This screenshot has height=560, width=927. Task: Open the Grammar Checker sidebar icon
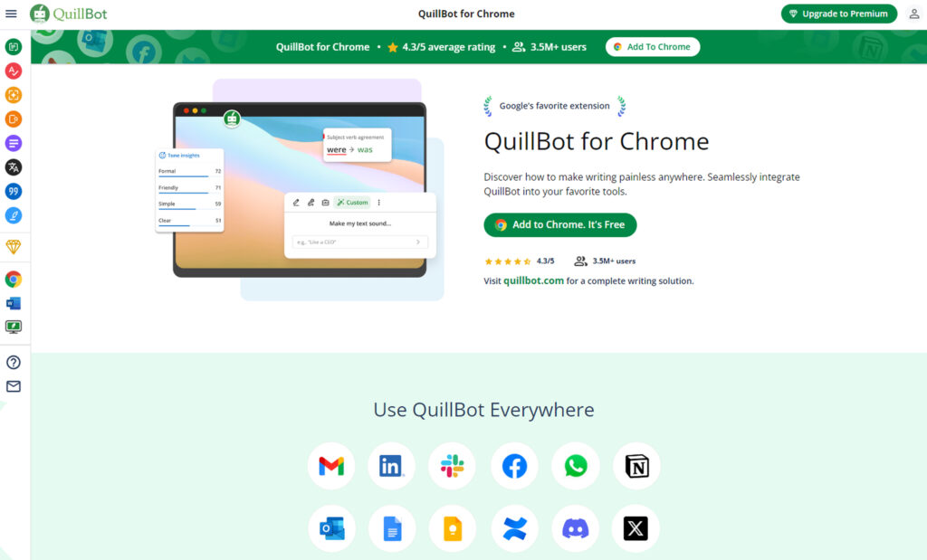pos(14,71)
